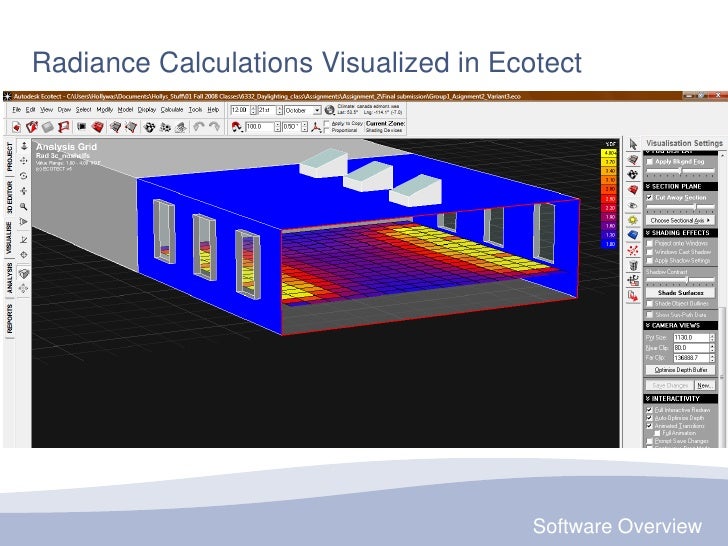Switch to the ANALYSIS tab
Image resolution: width=728 pixels, height=546 pixels.
[x=10, y=278]
